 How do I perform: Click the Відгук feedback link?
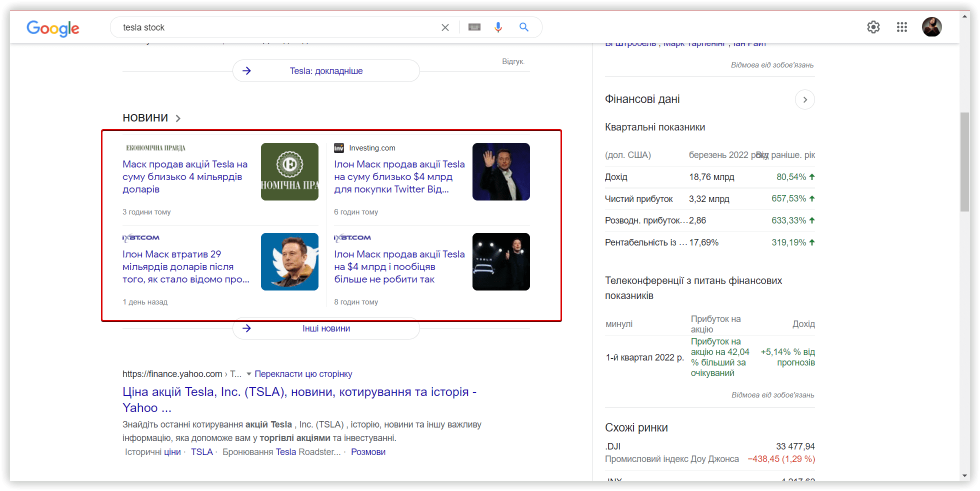coord(513,61)
